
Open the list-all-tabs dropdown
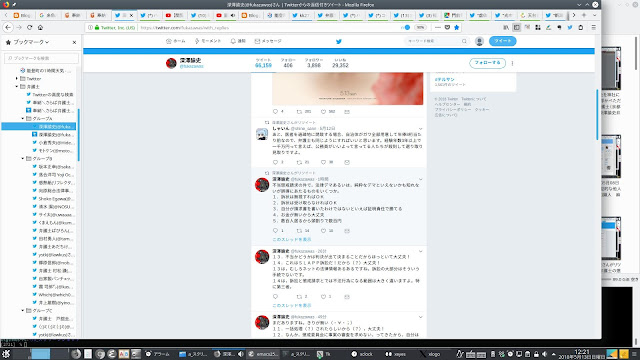pos(595,15)
